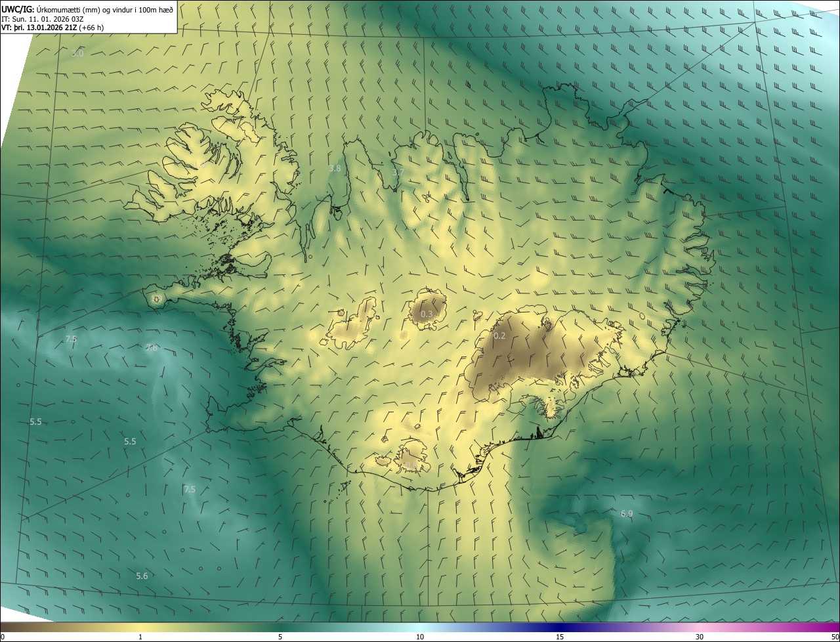Click the 3.8 value label

[335, 169]
